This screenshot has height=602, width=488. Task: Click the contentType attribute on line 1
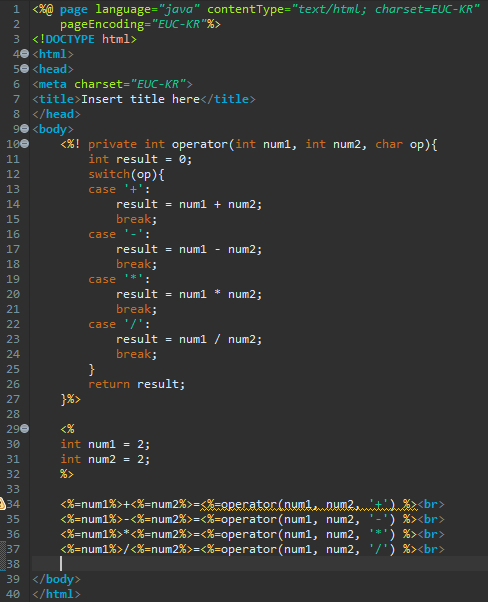pos(344,9)
